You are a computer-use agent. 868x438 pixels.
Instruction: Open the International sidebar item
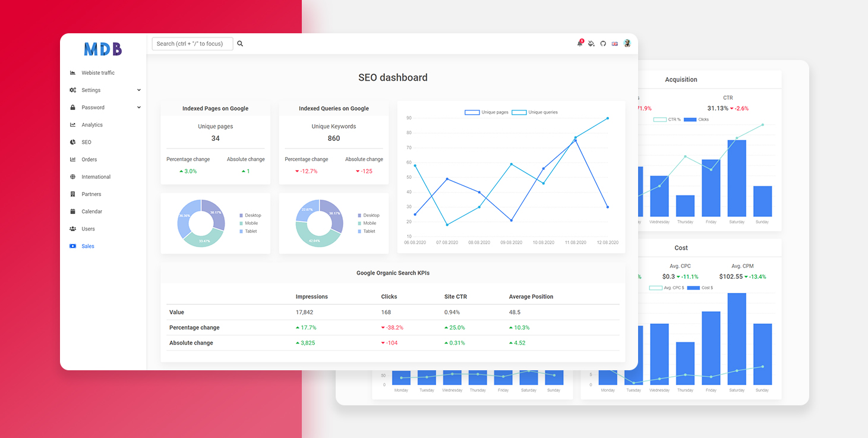click(x=96, y=177)
